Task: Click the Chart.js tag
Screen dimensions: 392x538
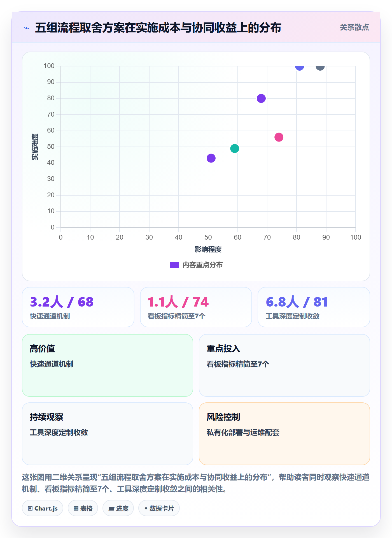Action: 43,508
